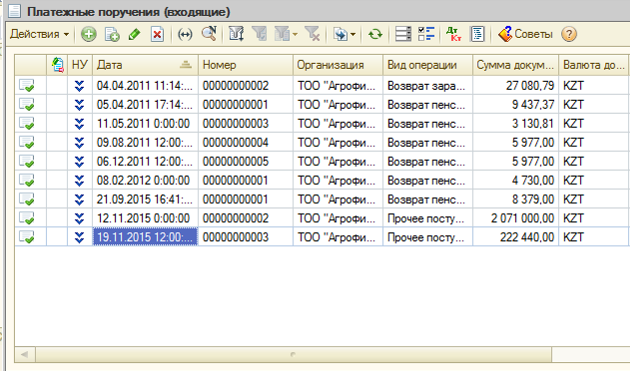Select sum cell 222 440,00
Viewport: 630px width, 371px height.
coord(515,237)
